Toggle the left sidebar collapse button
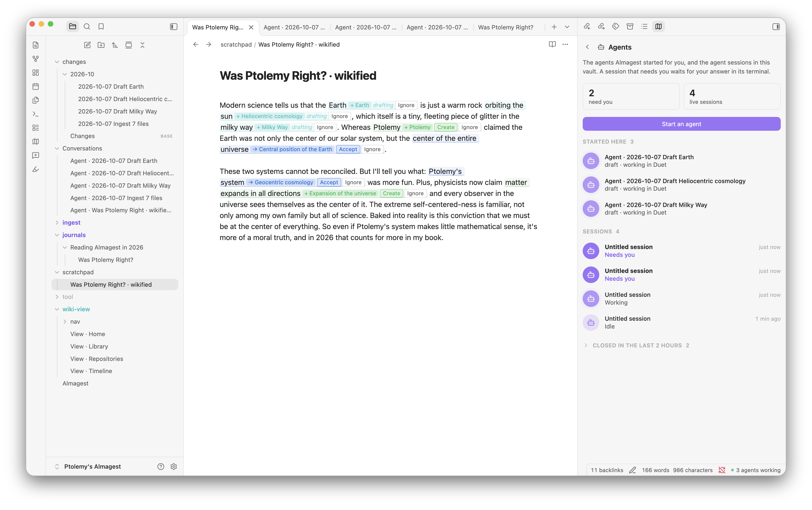This screenshot has height=510, width=812. point(174,26)
